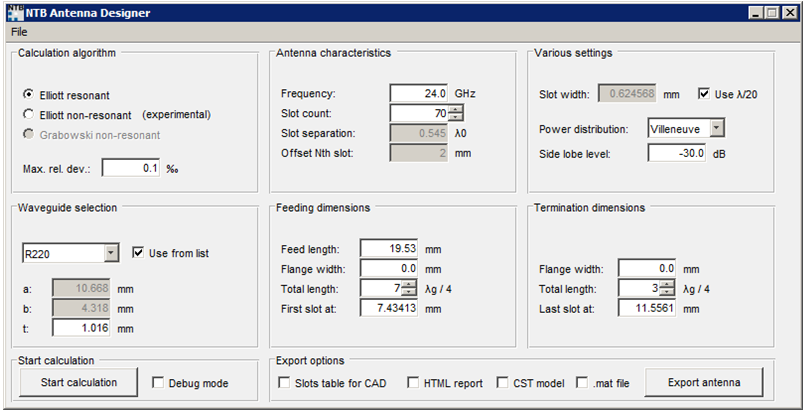This screenshot has height=411, width=806.
Task: Increase the Slot count stepper
Action: pos(456,108)
